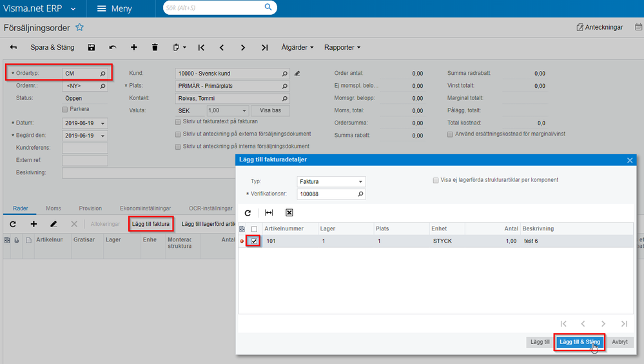Screen dimensions: 644x364
Task: Click the refresh icon in the dialog toolbar
Action: coord(248,212)
